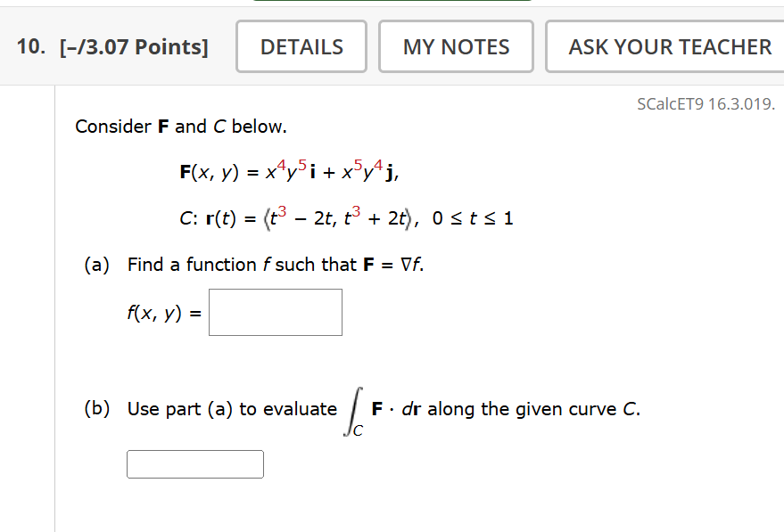Click the dark header bar above the question
Viewport: 784px width, 532px height.
(x=392, y=0)
